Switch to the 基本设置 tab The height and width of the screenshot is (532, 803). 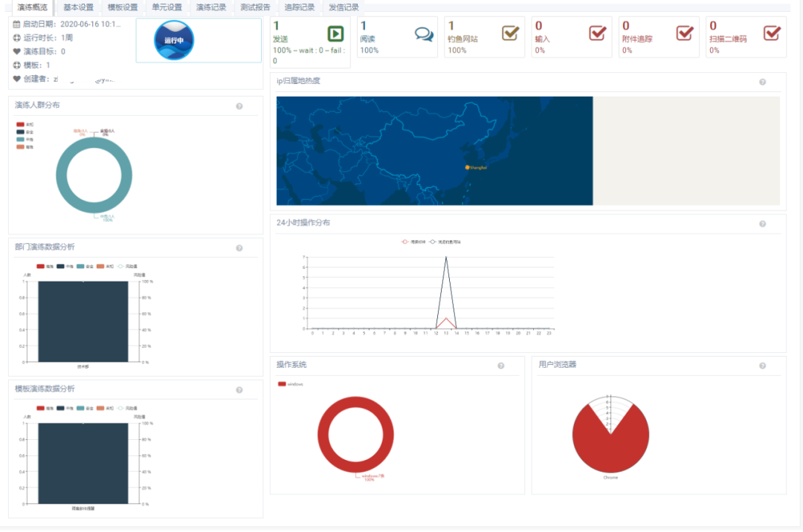click(78, 7)
